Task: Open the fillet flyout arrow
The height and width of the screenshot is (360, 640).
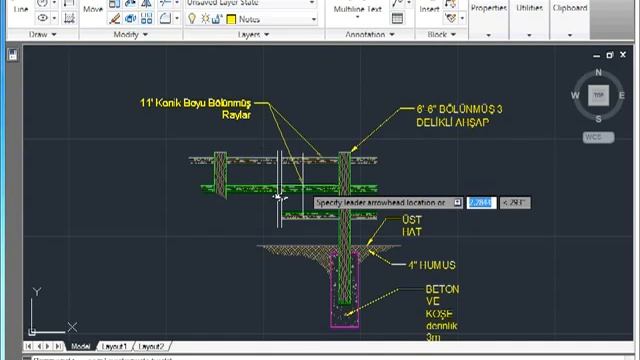Action: point(177,18)
